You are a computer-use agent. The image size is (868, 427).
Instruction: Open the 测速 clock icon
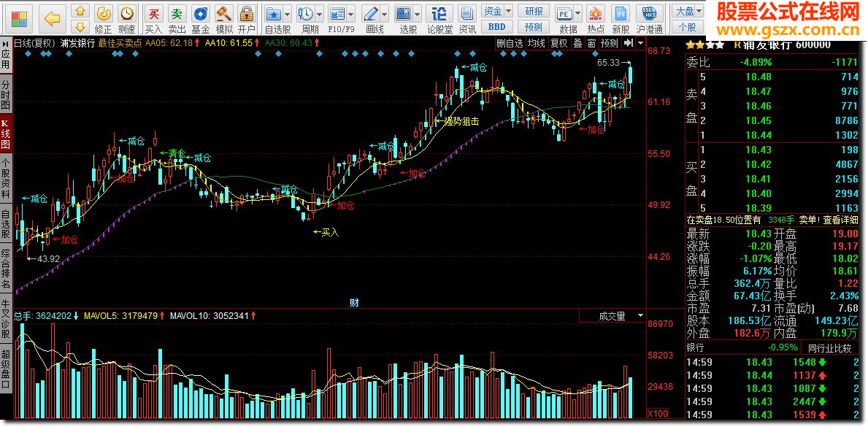[127, 13]
